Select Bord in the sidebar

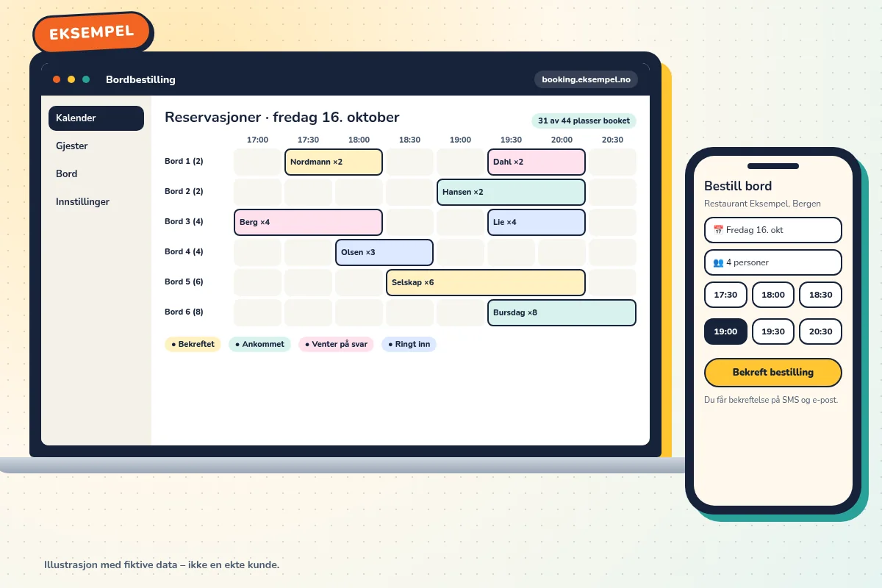(96, 174)
